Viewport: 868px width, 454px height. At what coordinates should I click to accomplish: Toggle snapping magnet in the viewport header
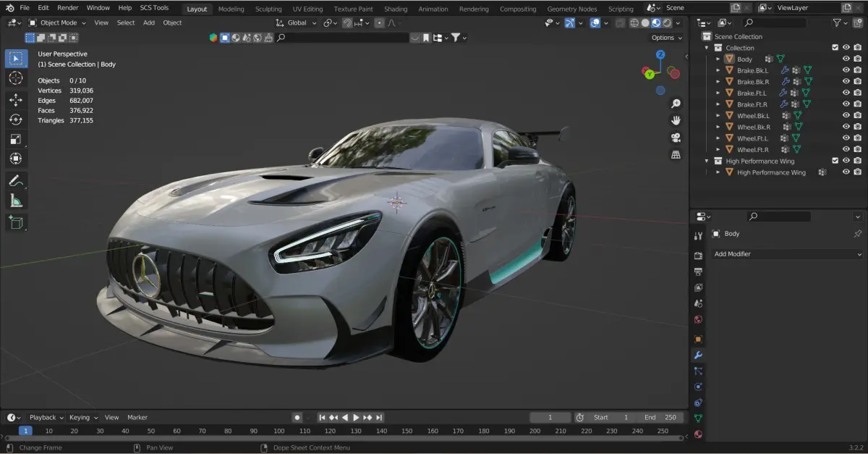[347, 22]
